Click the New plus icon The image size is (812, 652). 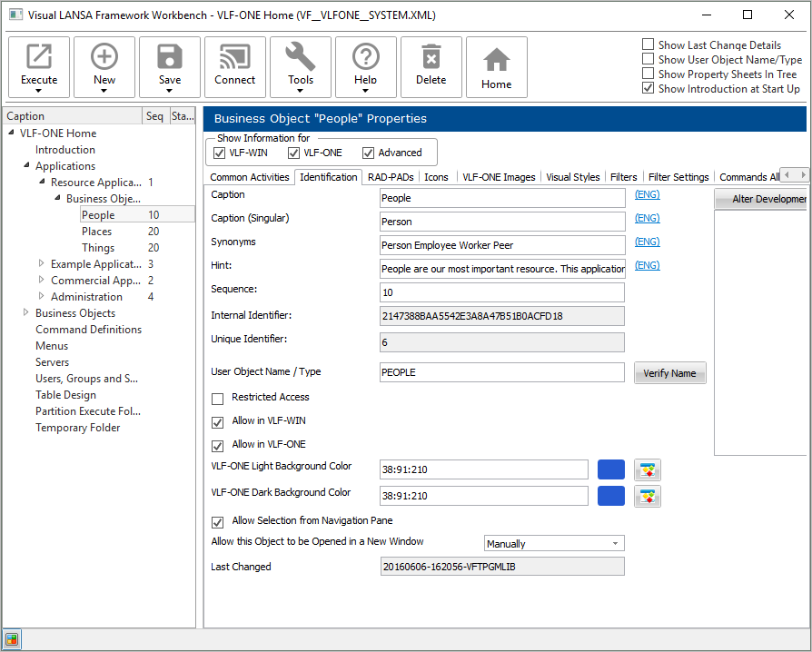(104, 58)
